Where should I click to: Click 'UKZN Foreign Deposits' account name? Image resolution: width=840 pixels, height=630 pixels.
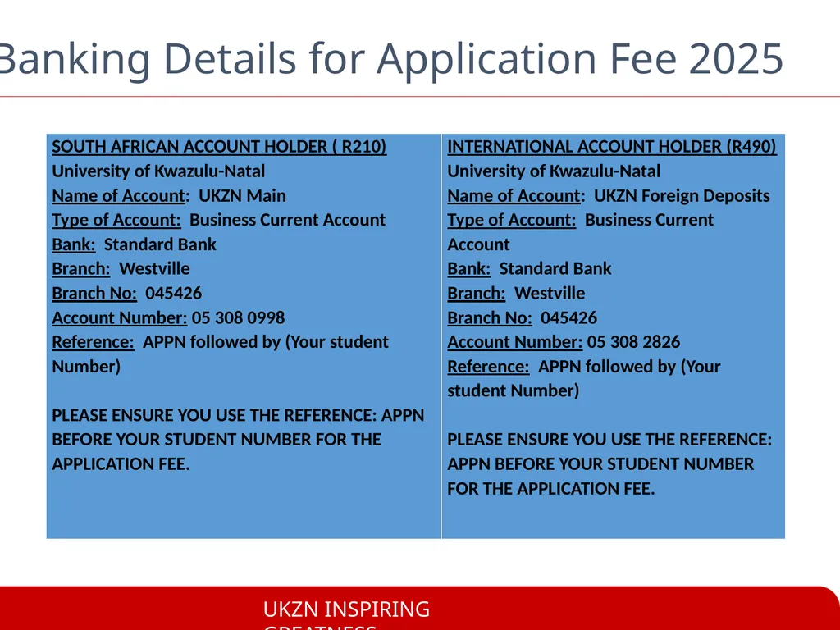point(682,195)
